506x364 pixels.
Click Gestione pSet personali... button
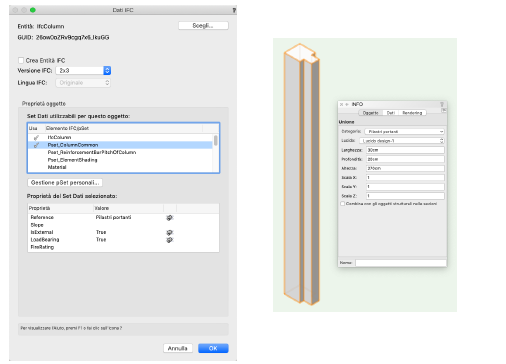pos(65,183)
